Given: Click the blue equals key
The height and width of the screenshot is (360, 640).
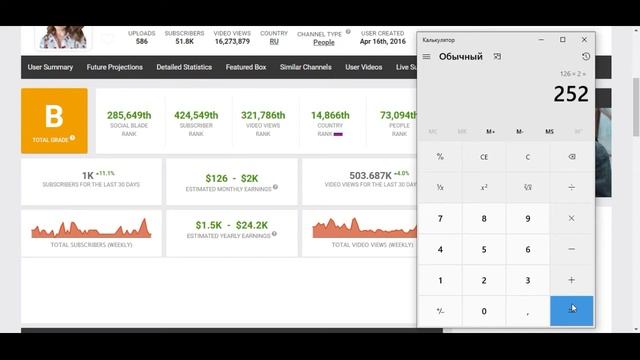Looking at the screenshot, I should click(x=571, y=311).
